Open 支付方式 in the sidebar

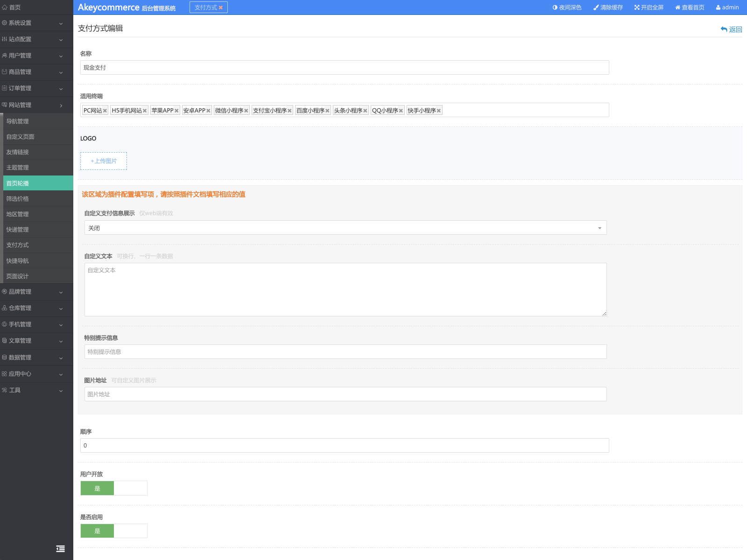point(38,245)
